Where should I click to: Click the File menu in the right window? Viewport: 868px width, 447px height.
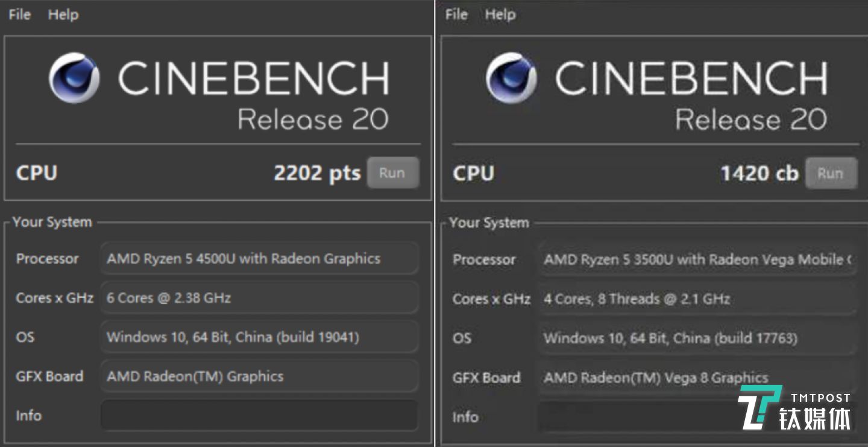tap(456, 14)
